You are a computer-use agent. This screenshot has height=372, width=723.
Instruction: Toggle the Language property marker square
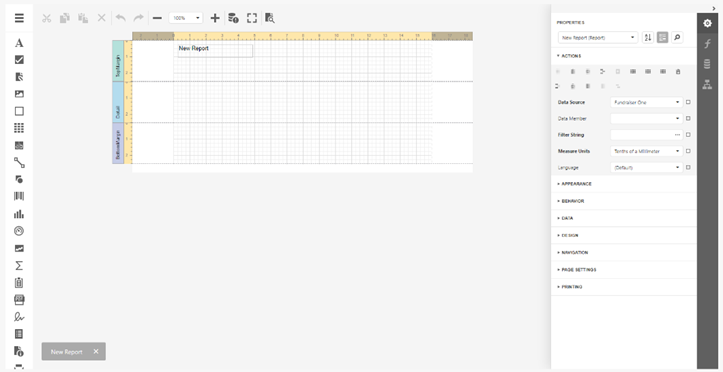click(x=688, y=168)
